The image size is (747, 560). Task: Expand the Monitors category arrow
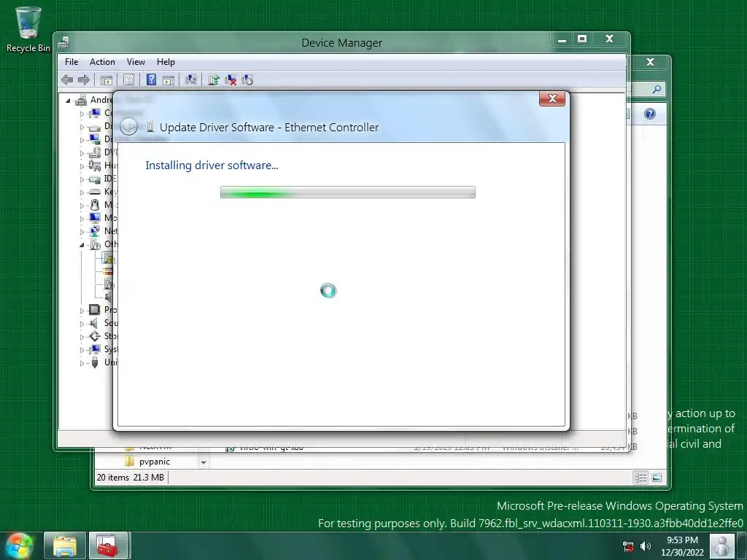coord(82,219)
